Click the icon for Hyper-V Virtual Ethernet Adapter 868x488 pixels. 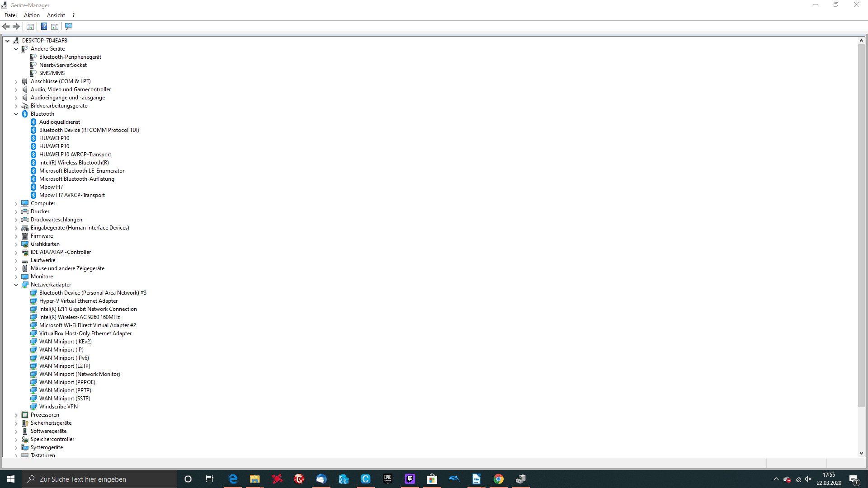pos(33,301)
